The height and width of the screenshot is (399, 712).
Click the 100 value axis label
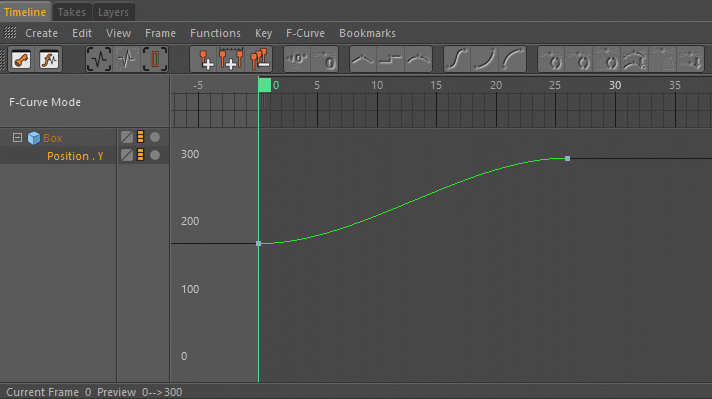point(190,289)
